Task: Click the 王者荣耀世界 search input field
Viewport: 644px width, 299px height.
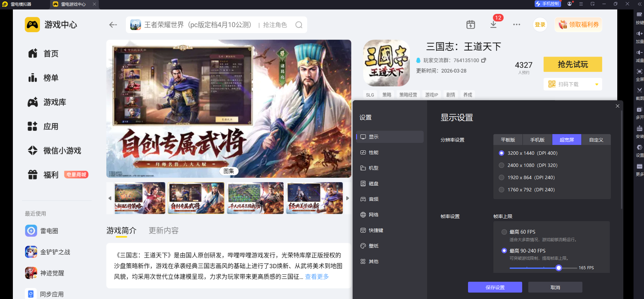Action: (217, 25)
